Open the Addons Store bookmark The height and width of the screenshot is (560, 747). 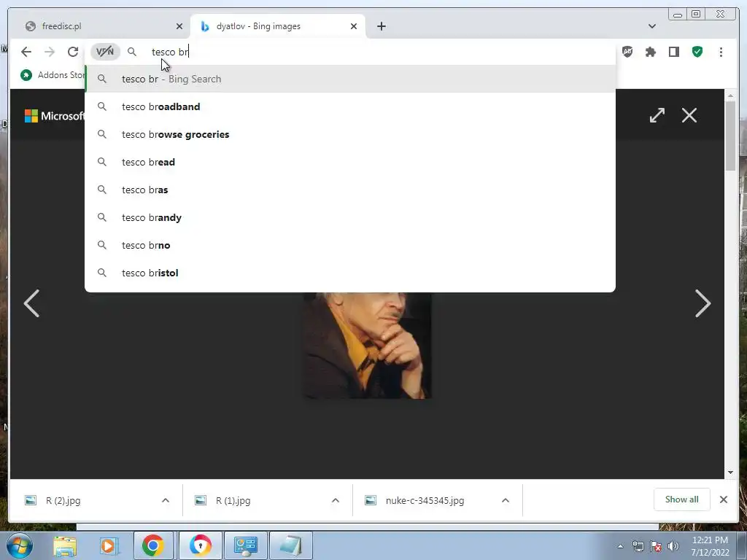[x=53, y=75]
